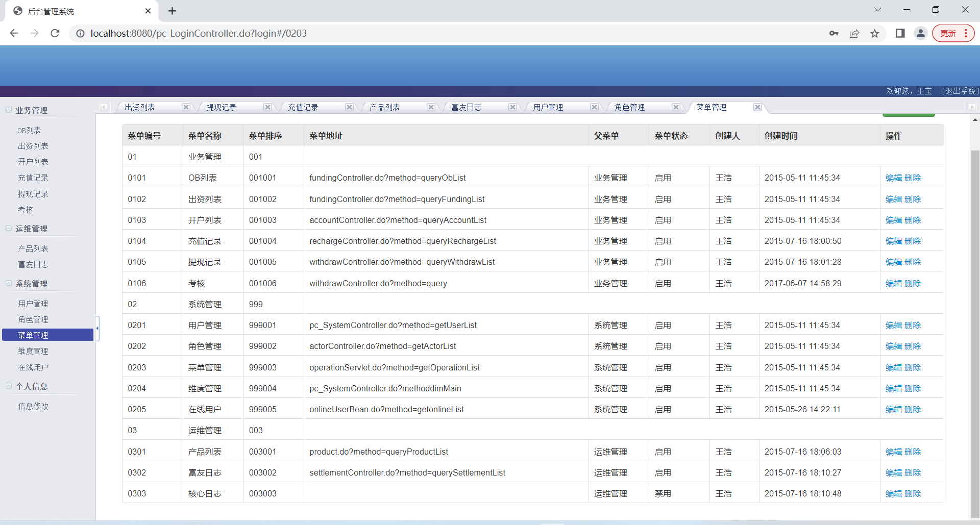View site information icon in address bar
Viewport: 980px width, 525px height.
[x=80, y=33]
